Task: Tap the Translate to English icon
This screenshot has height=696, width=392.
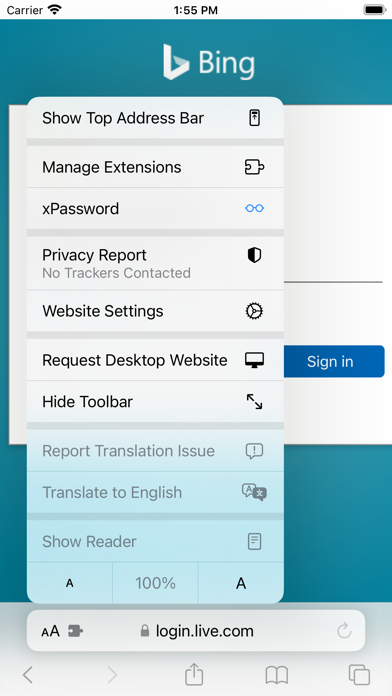Action: [254, 492]
